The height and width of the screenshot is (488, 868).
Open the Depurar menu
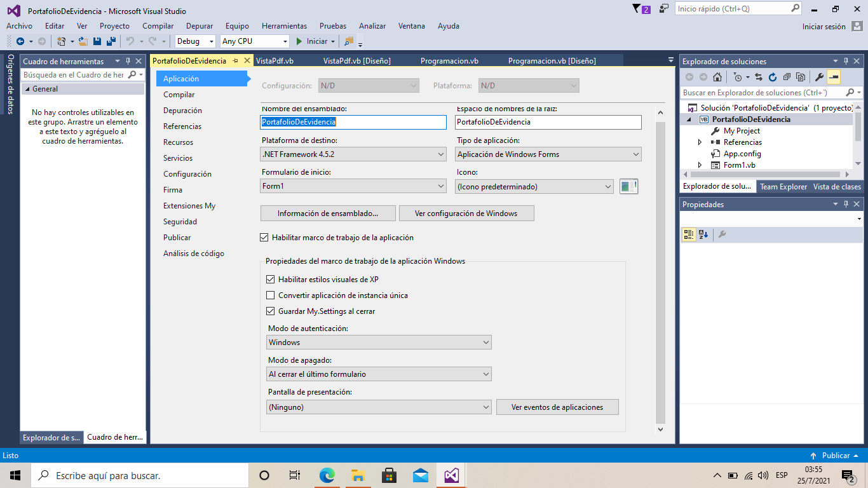200,26
